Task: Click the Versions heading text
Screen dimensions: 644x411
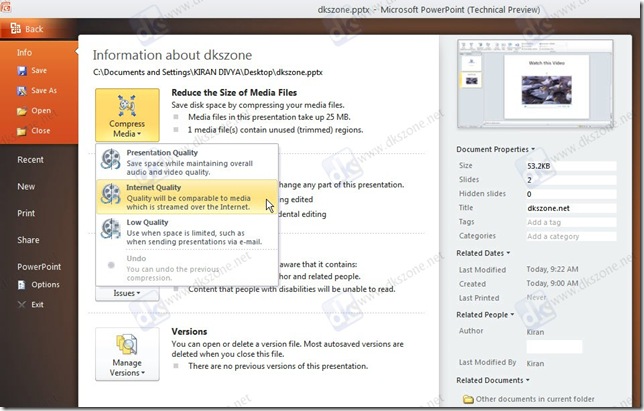Action: [189, 332]
